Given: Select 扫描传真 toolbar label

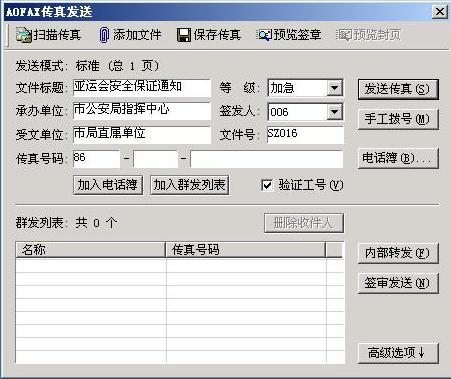Looking at the screenshot, I should [57, 35].
